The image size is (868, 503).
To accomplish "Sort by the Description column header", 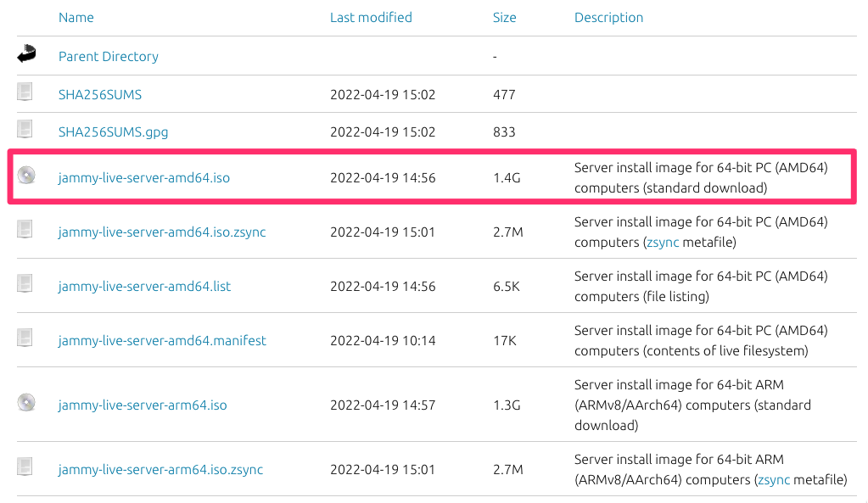I will 608,18.
